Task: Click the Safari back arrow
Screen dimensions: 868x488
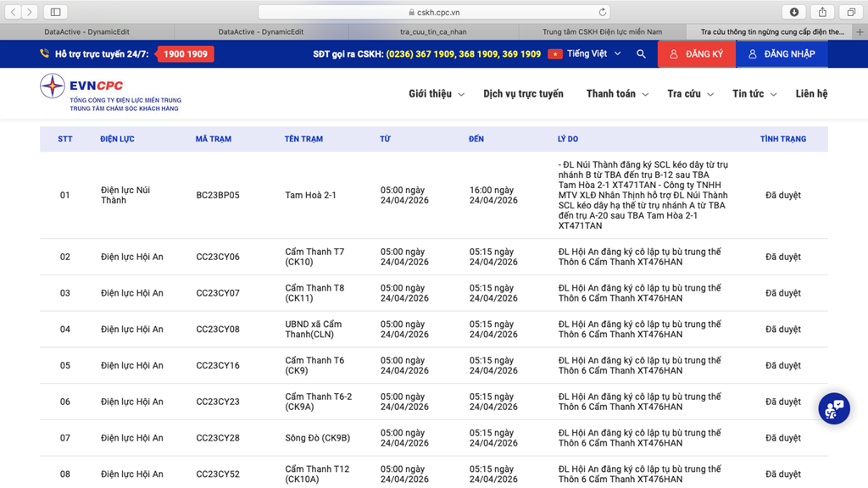Action: [x=14, y=12]
